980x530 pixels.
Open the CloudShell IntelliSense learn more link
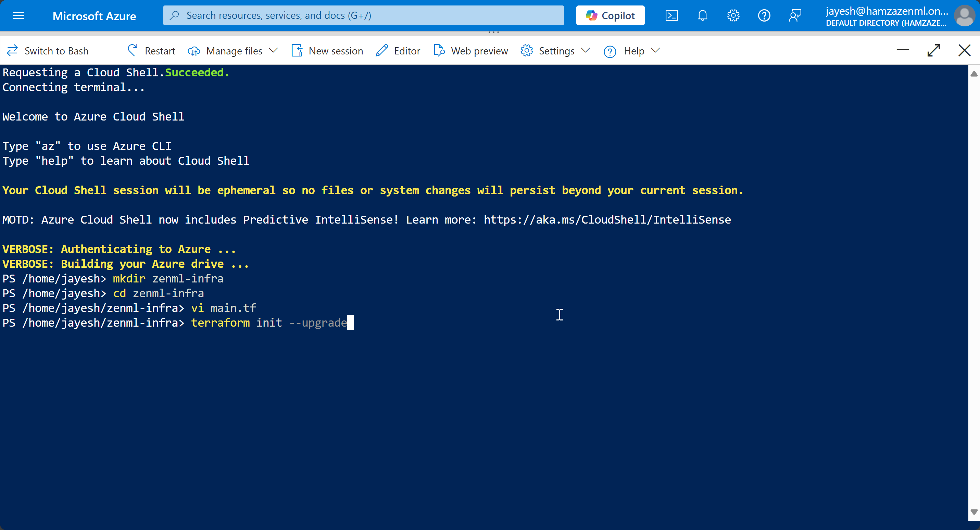pos(606,219)
